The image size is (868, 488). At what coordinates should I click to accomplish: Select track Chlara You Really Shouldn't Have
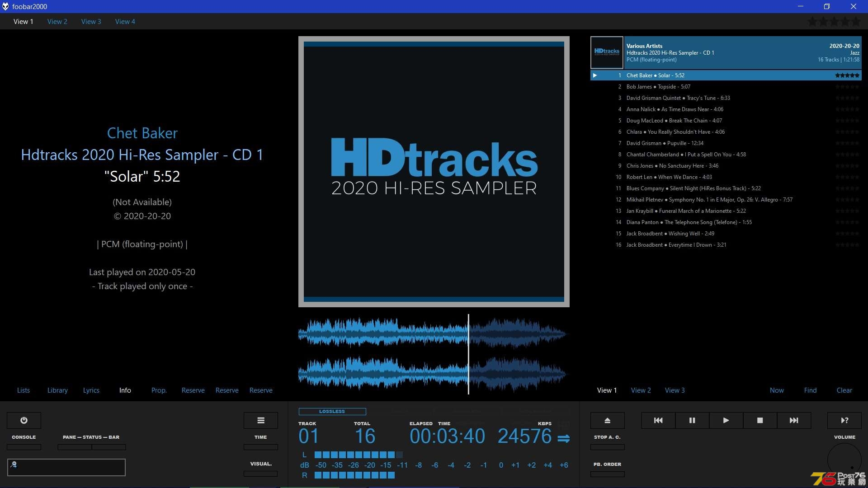click(726, 132)
